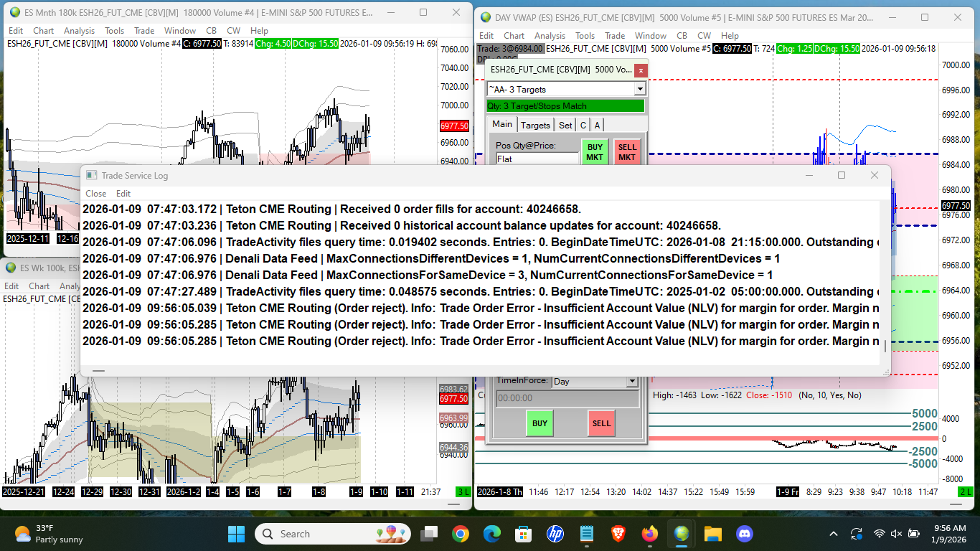Open Analysis menu in DAY VWAP window

550,36
